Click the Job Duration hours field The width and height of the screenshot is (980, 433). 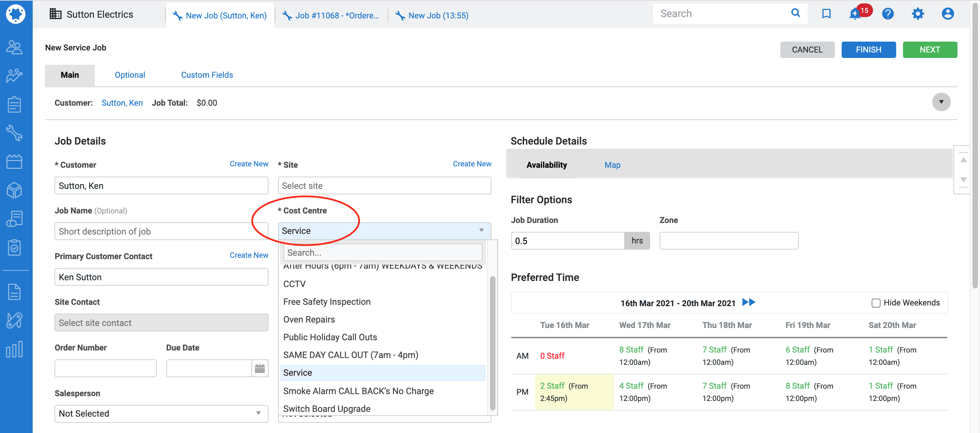point(567,241)
